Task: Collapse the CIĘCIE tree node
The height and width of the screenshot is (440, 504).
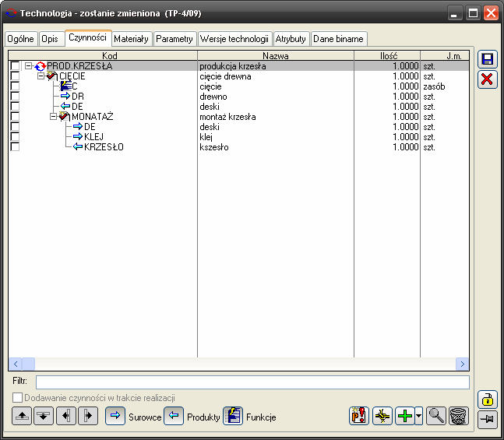Action: tap(41, 76)
